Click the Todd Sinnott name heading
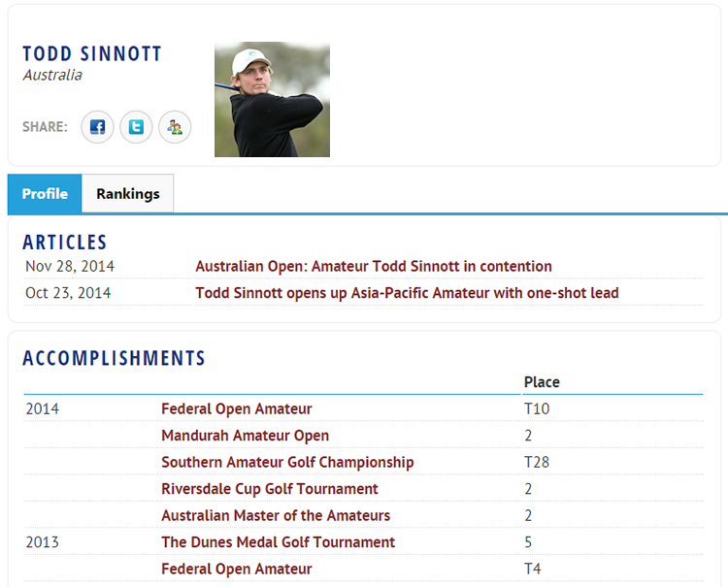728x587 pixels. tap(92, 54)
